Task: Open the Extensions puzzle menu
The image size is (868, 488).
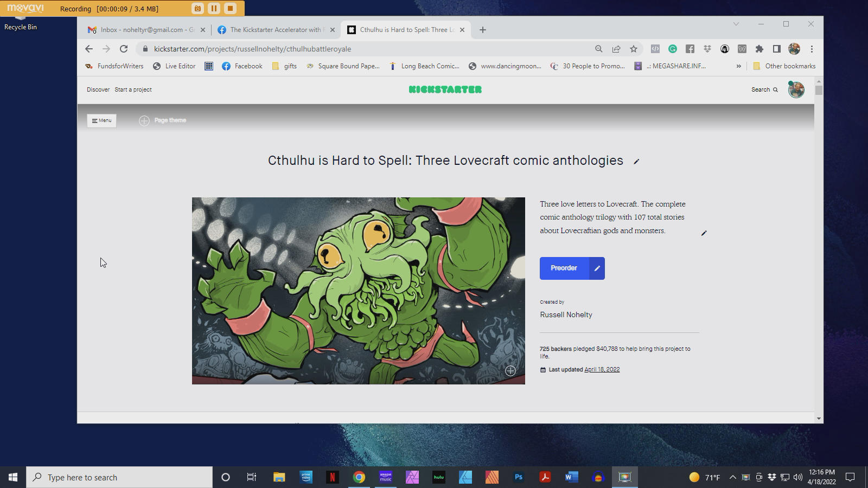Action: [x=759, y=49]
